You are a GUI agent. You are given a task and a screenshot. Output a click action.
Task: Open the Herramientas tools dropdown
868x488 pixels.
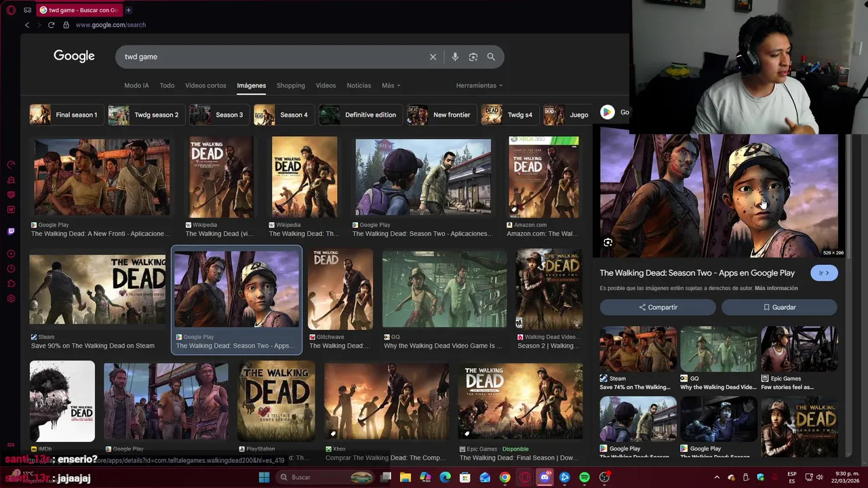click(479, 85)
